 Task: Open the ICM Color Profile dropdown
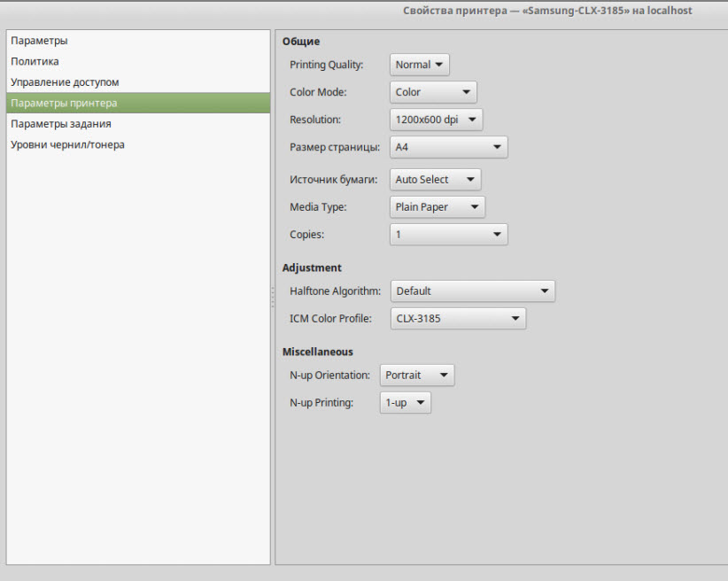point(457,318)
